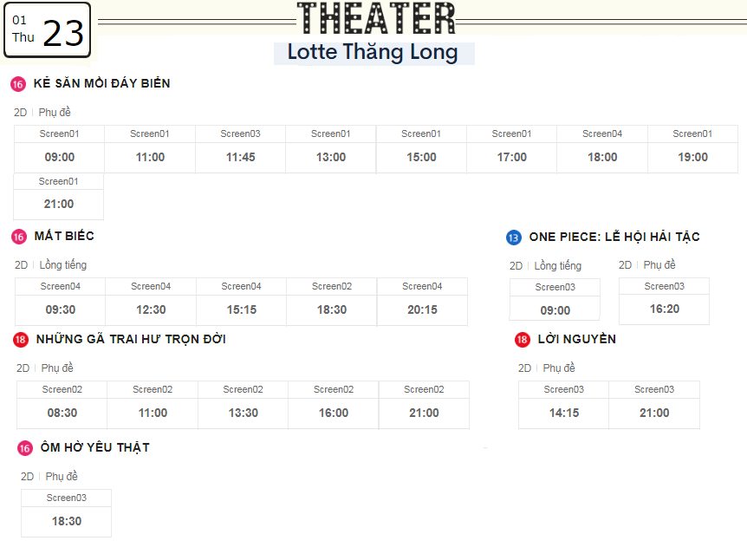Image resolution: width=747 pixels, height=560 pixels.
Task: Pick the 08:30 Screen02 showtime
Action: pyautogui.click(x=62, y=405)
